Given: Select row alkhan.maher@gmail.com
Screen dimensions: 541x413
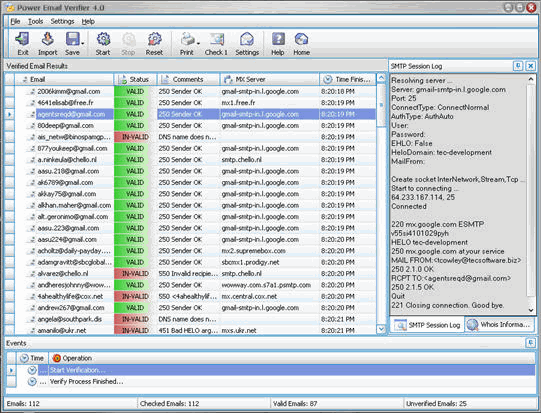Looking at the screenshot, I should click(x=195, y=205).
